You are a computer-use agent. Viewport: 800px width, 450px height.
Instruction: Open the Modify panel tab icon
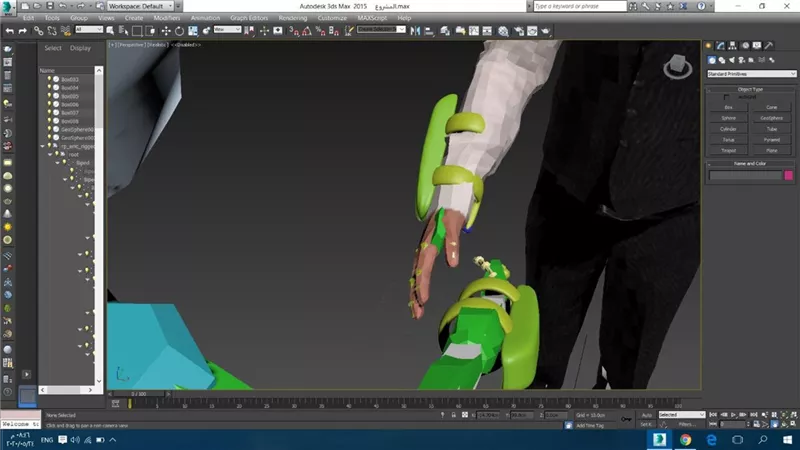coord(720,45)
